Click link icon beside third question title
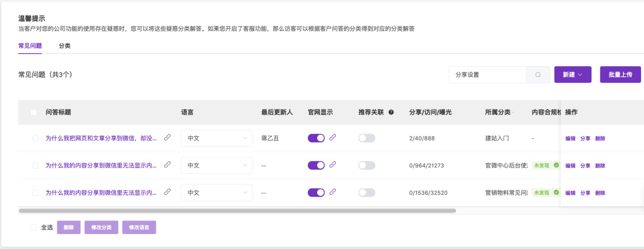This screenshot has height=249, width=644. click(x=168, y=192)
